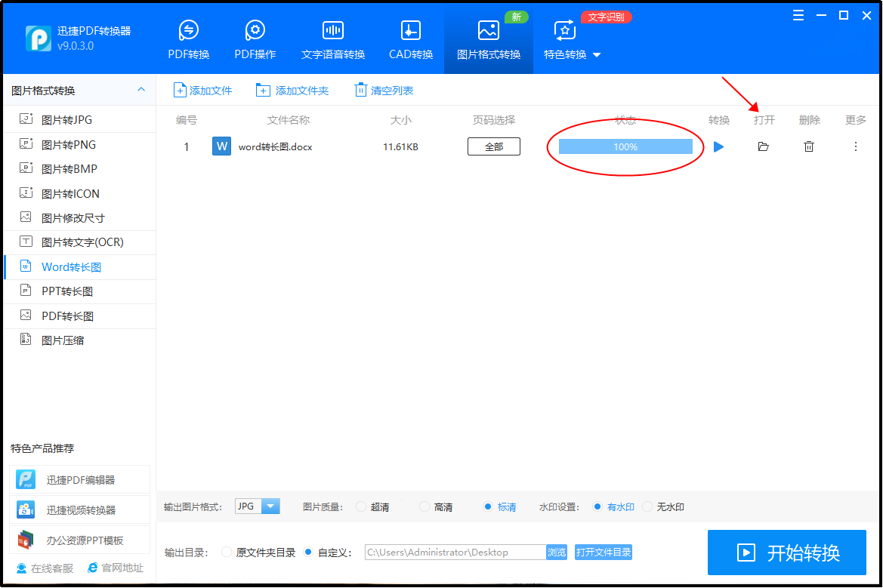The height and width of the screenshot is (588, 883).
Task: Click the 特色转换 star icon
Action: coord(564,30)
